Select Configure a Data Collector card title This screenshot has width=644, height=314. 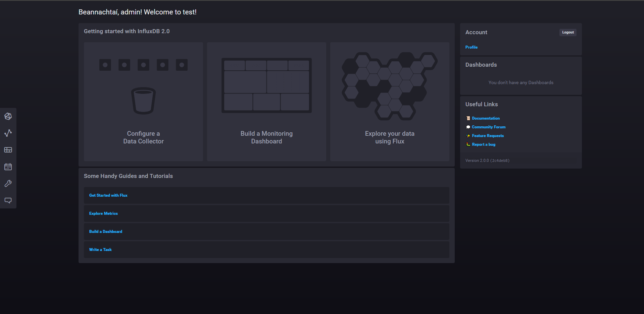click(x=143, y=137)
